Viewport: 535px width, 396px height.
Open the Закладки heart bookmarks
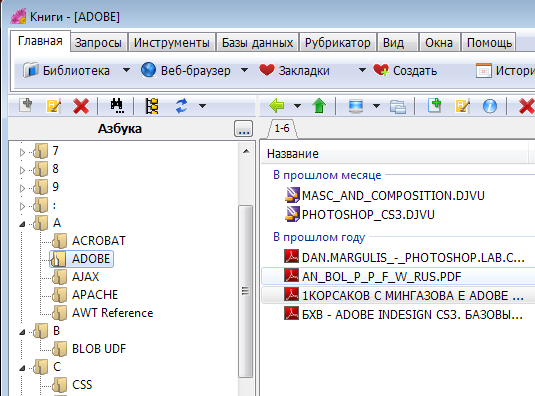pos(295,71)
